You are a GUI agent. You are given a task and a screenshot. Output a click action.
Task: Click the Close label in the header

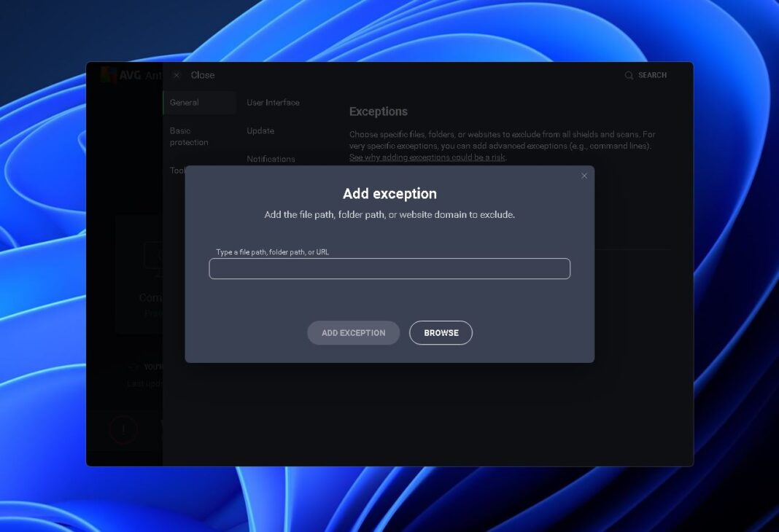pyautogui.click(x=203, y=75)
